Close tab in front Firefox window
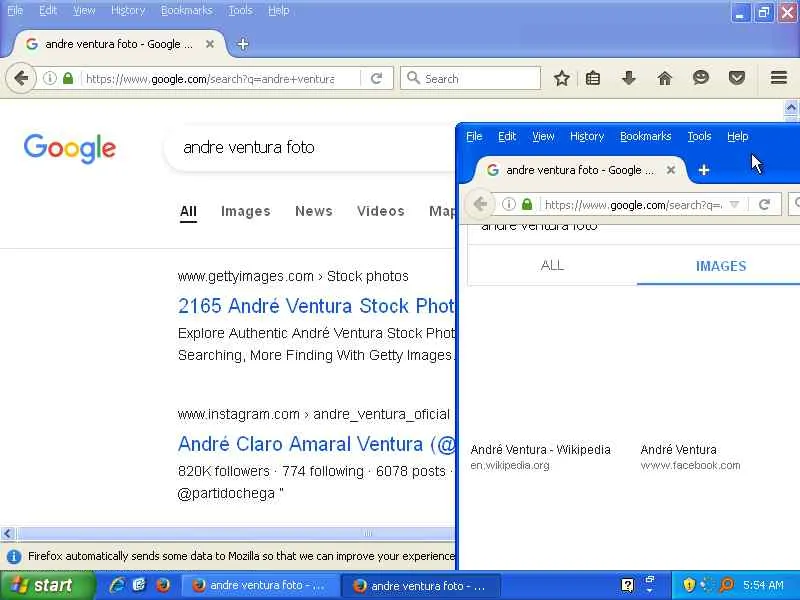 [x=671, y=170]
